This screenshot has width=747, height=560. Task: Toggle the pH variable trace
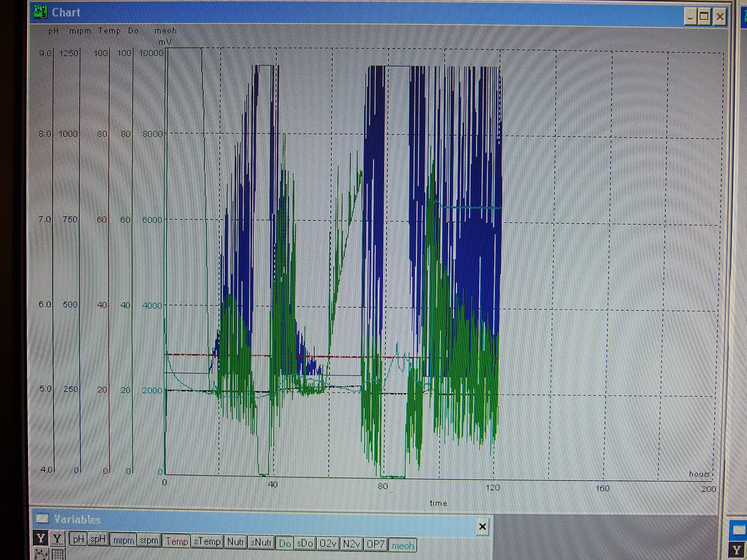coord(78,539)
